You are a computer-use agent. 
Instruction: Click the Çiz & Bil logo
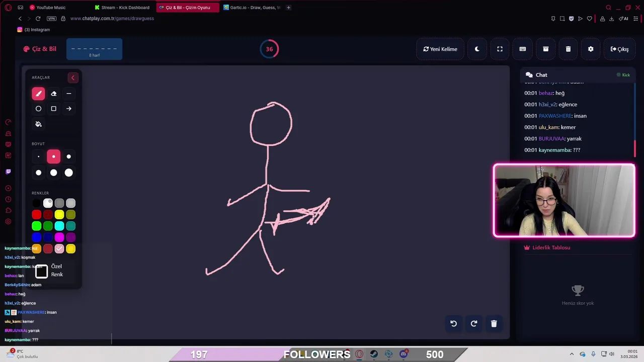tap(40, 49)
